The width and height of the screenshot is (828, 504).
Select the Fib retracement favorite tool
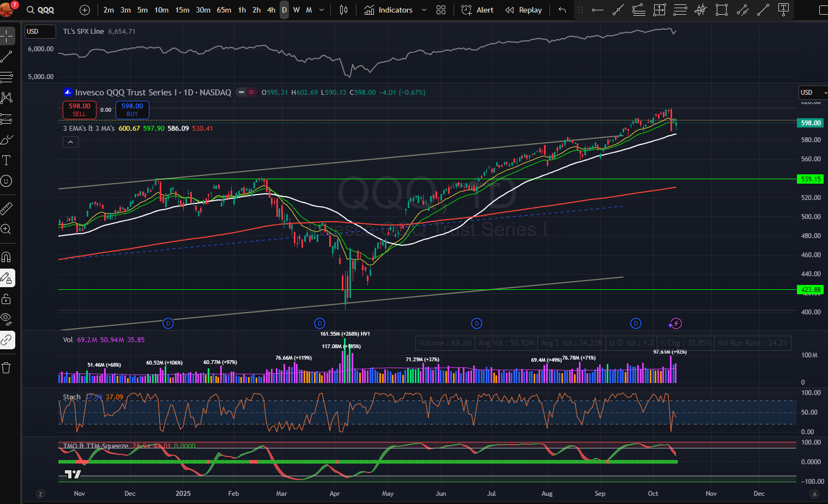[639, 10]
